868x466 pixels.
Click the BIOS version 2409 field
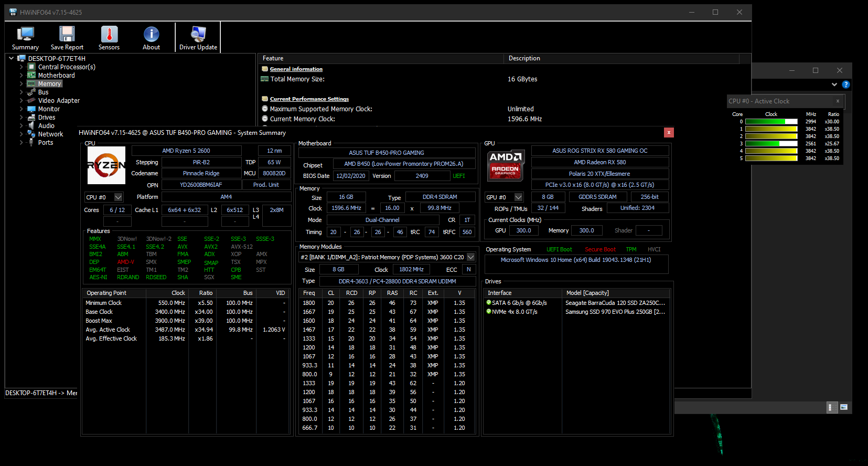click(422, 176)
